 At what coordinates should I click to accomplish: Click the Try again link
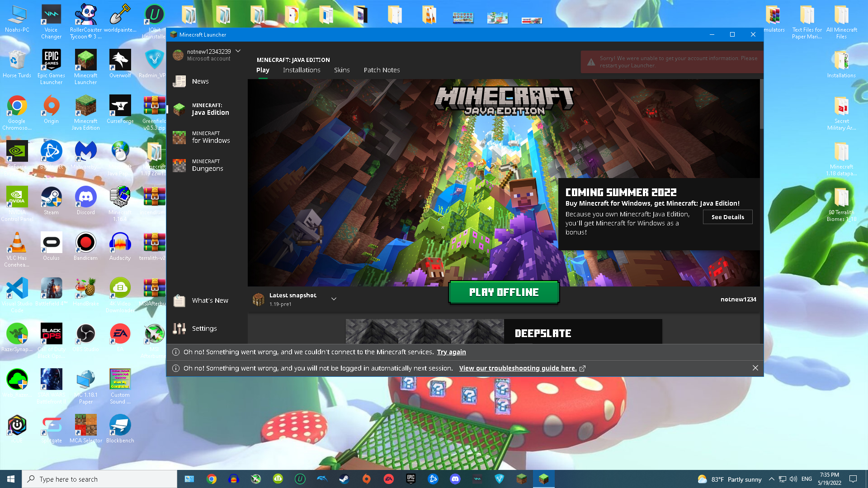[x=451, y=352]
